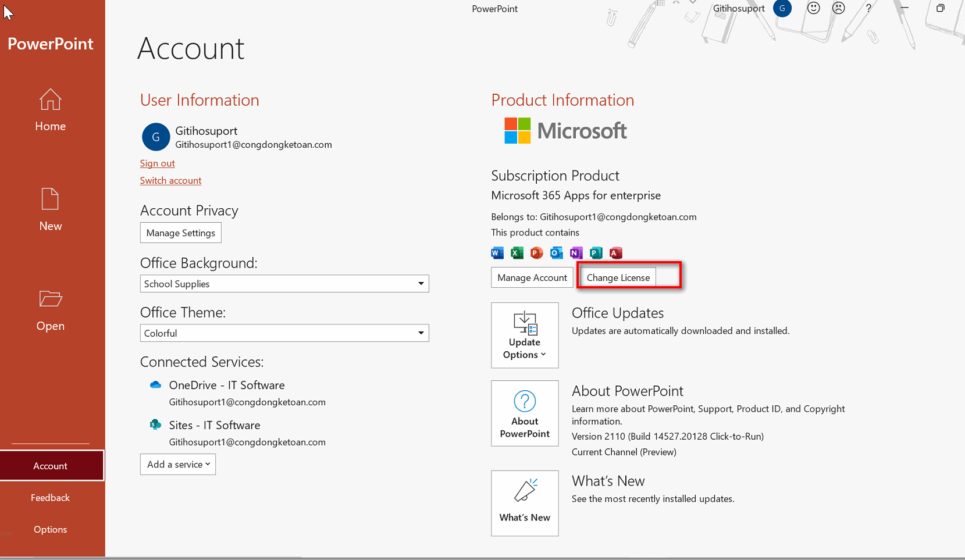Select the Open folder icon in sidebar
This screenshot has width=965, height=560.
(50, 299)
